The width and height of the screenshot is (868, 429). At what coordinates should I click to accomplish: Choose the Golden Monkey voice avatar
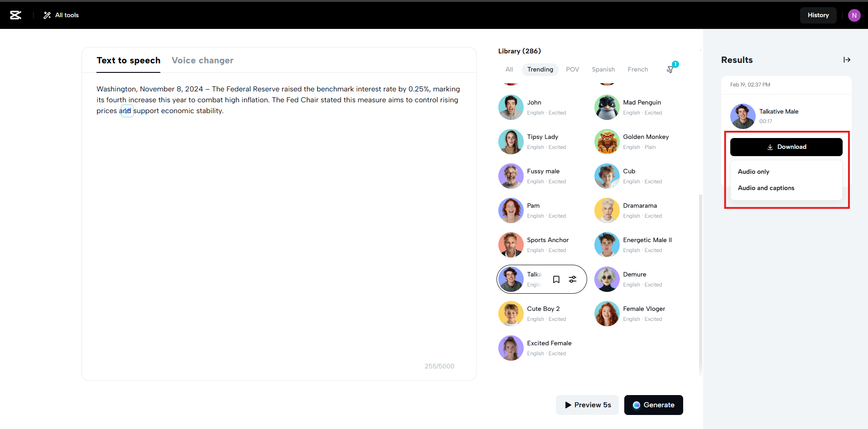click(607, 142)
